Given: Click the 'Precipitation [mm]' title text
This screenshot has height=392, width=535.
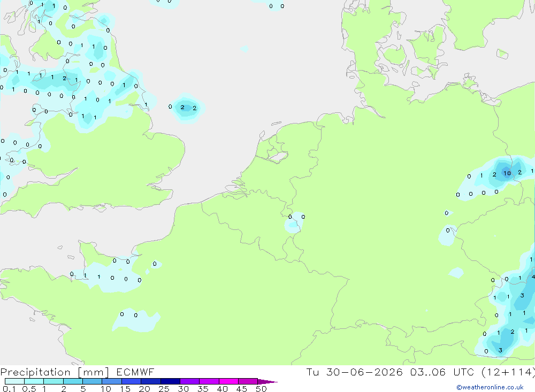Looking at the screenshot, I should coord(55,372).
